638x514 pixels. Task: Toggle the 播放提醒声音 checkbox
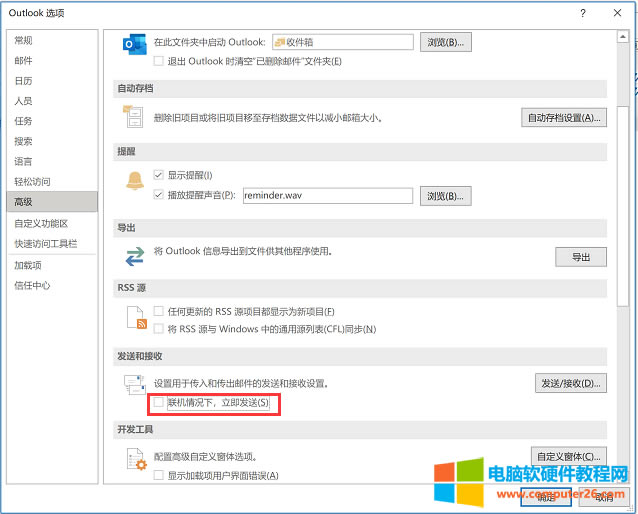coord(158,195)
